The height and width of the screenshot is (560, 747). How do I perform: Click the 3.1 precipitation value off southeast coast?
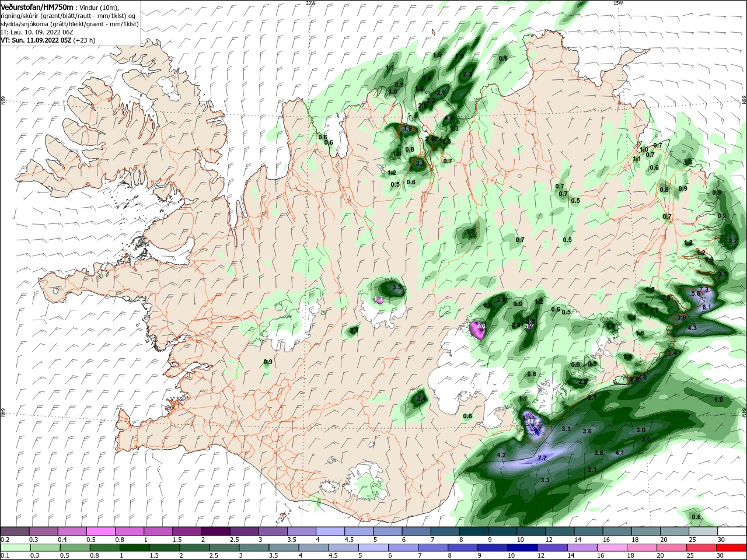click(x=566, y=429)
